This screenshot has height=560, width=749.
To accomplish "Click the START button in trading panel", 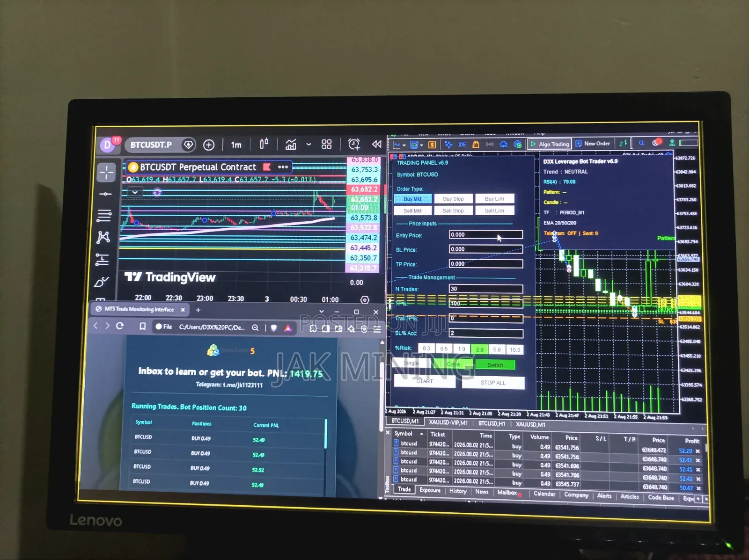I will click(x=425, y=381).
